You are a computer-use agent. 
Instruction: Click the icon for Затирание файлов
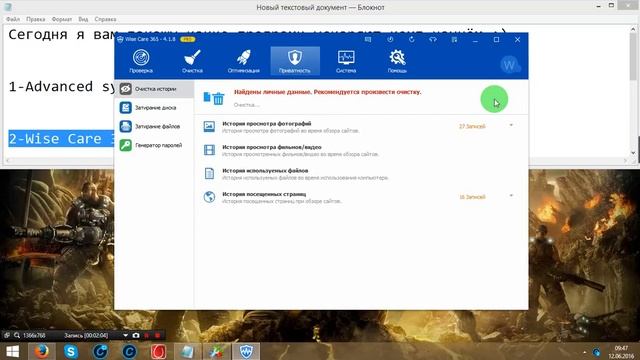click(x=126, y=126)
